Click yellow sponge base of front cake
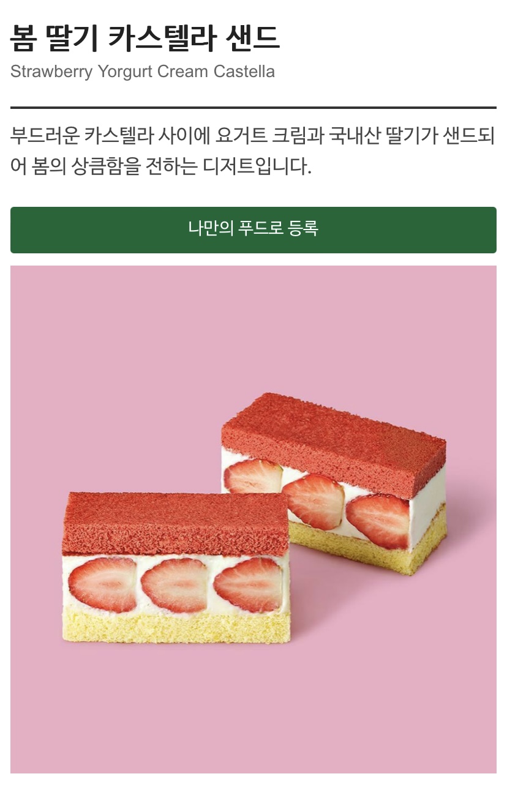This screenshot has height=812, width=507. coord(176,624)
